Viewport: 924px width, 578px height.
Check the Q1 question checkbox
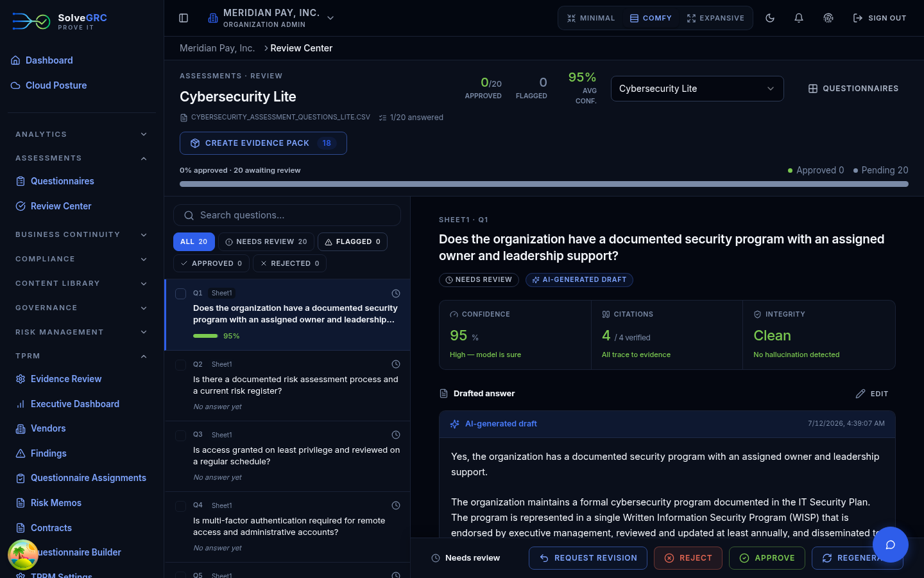[181, 293]
